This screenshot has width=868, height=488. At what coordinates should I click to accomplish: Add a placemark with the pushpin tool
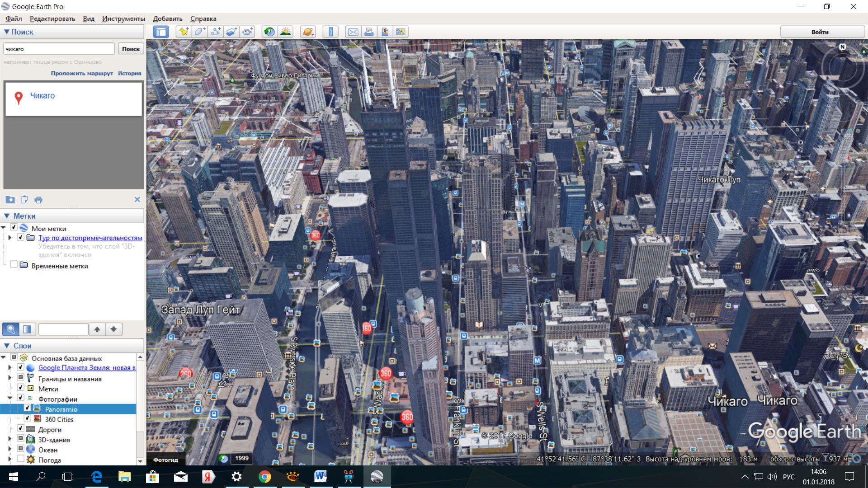[184, 32]
